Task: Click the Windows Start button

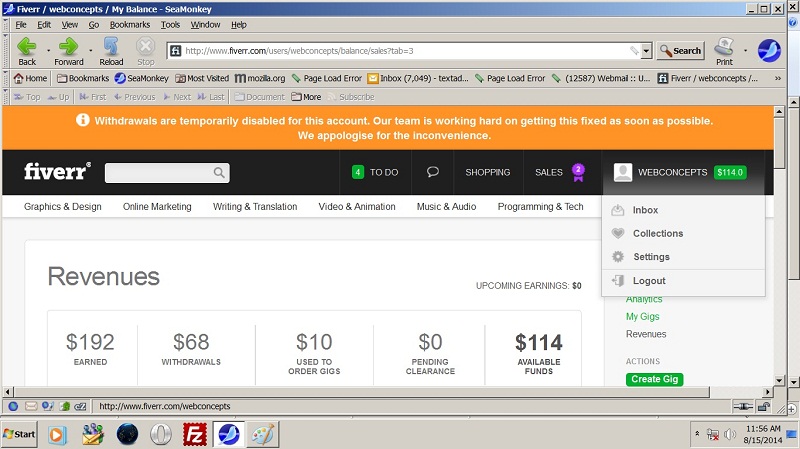Action: 19,434
